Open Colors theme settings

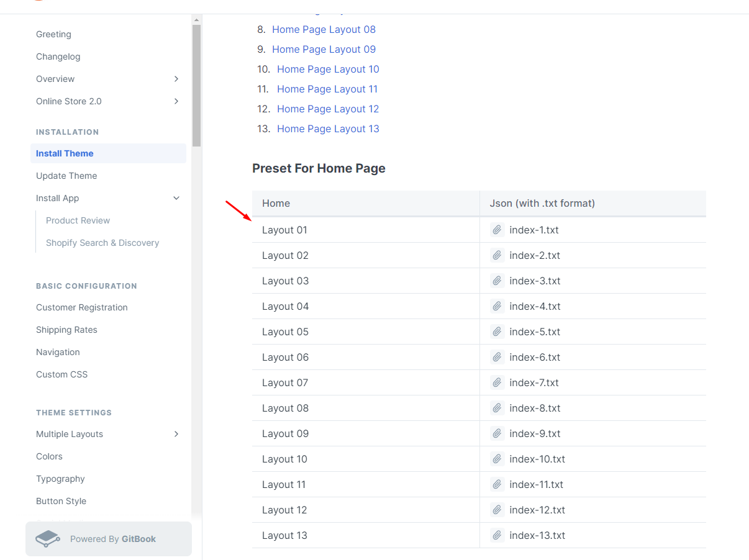point(49,456)
